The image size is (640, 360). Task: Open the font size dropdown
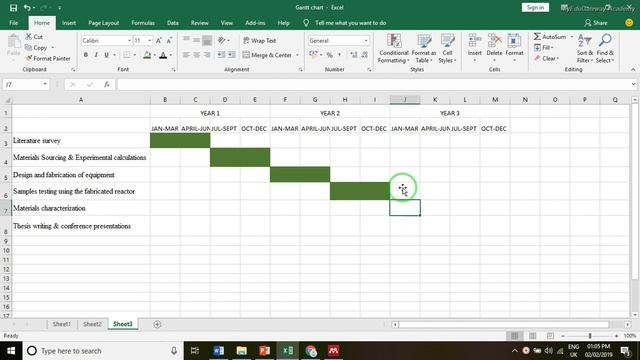[x=149, y=41]
